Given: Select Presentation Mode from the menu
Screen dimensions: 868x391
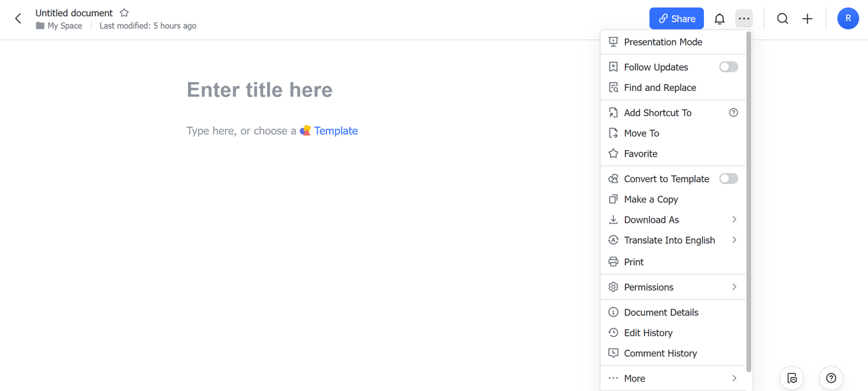Looking at the screenshot, I should point(663,42).
